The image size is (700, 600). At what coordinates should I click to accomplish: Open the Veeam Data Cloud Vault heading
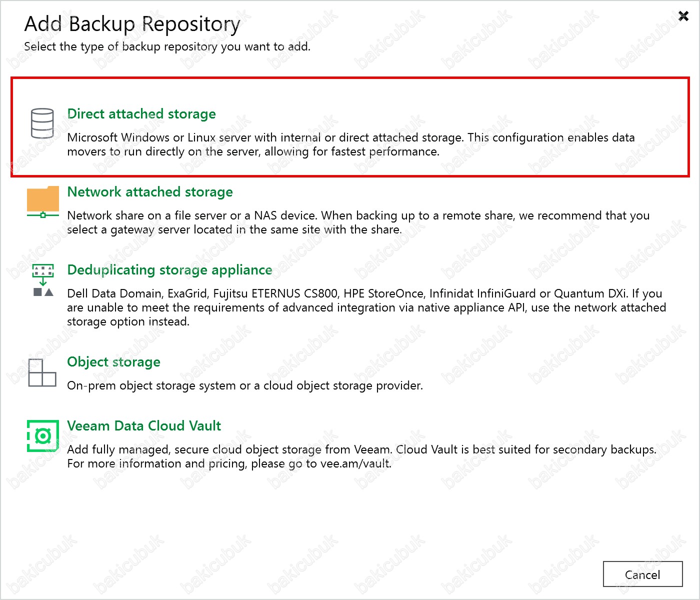point(144,426)
